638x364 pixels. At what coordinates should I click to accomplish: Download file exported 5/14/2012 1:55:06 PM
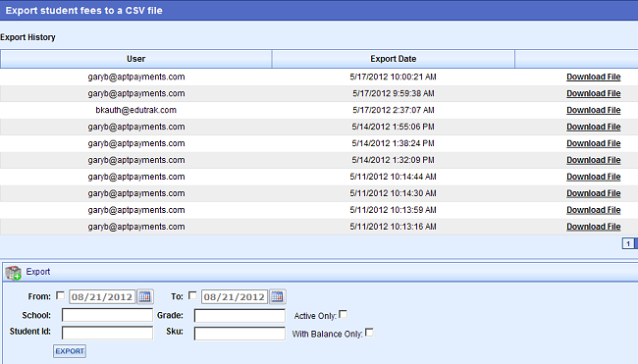pos(593,127)
